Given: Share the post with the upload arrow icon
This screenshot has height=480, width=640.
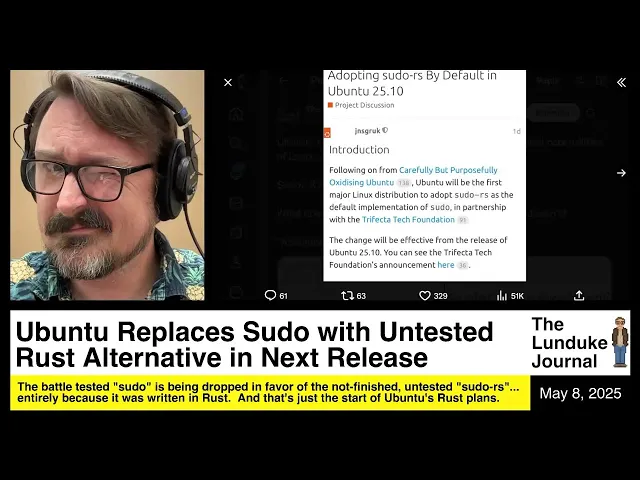Looking at the screenshot, I should 579,296.
